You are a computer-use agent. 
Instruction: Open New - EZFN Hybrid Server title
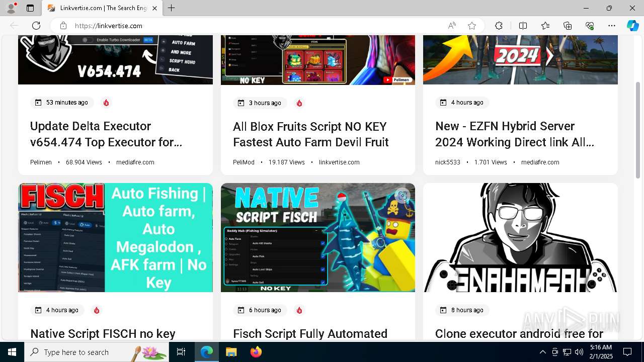[515, 134]
